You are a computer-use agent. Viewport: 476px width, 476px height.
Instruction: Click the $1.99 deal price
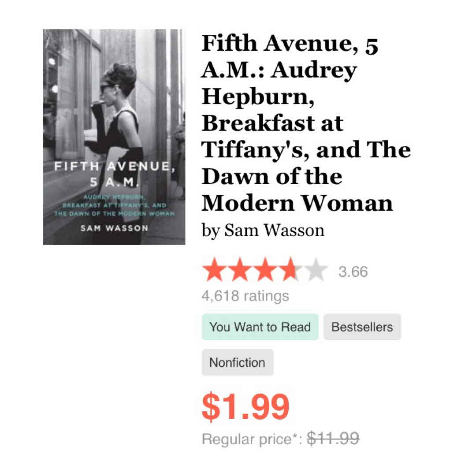(x=245, y=406)
